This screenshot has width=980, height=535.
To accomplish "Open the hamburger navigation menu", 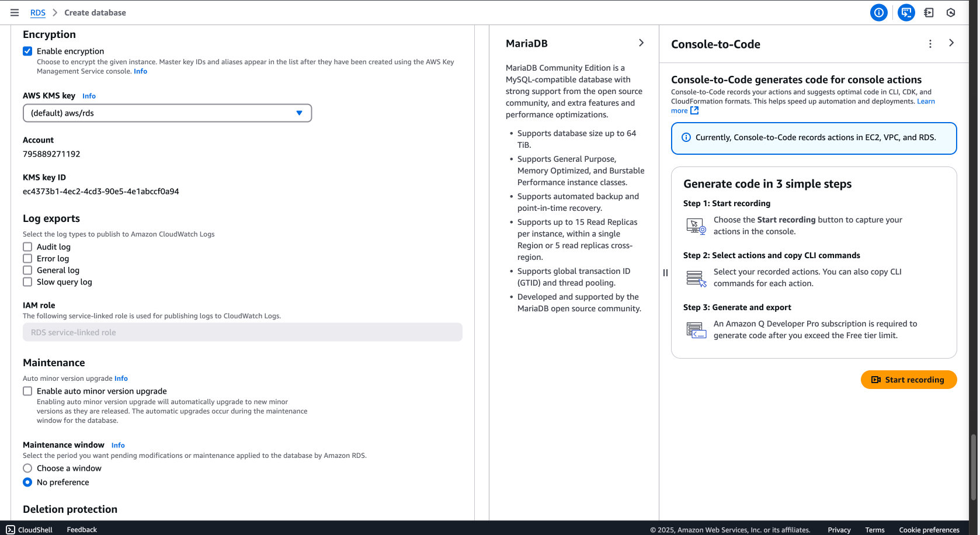I will click(15, 12).
